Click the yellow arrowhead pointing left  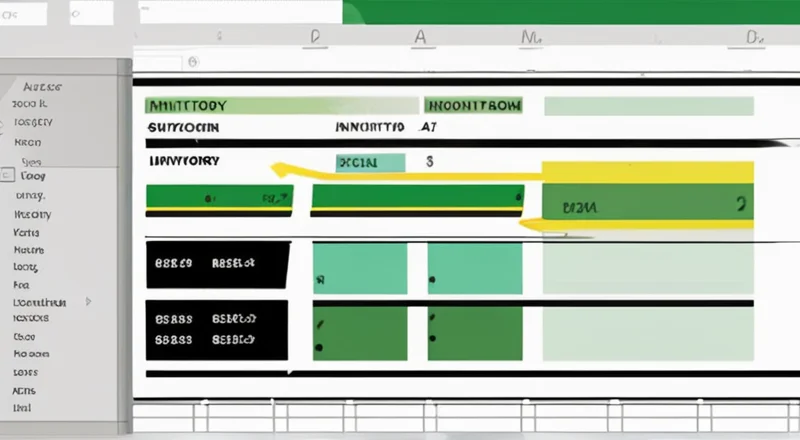(x=277, y=168)
